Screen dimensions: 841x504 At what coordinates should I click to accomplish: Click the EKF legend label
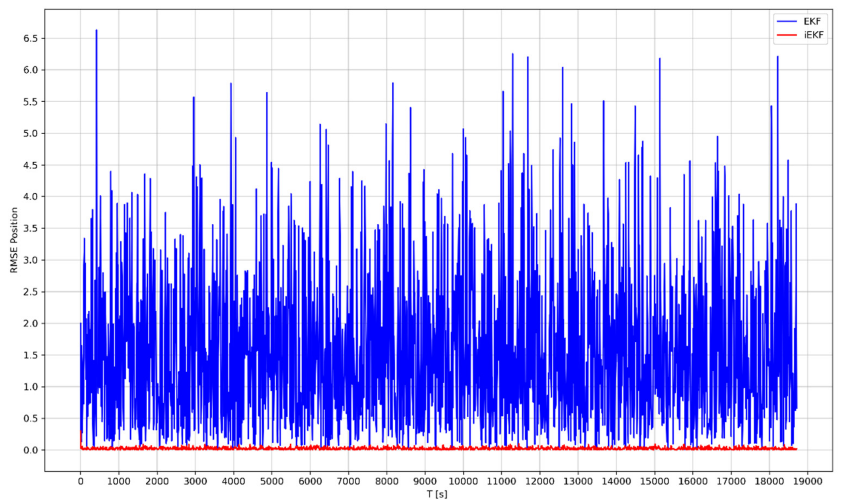[x=812, y=21]
